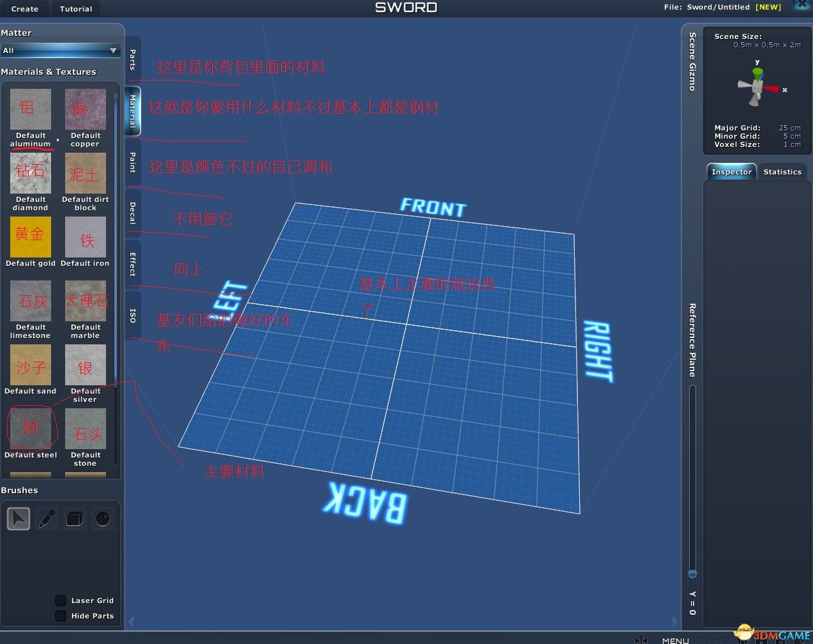The width and height of the screenshot is (813, 644).
Task: Open the Effect side tab
Action: tap(133, 264)
